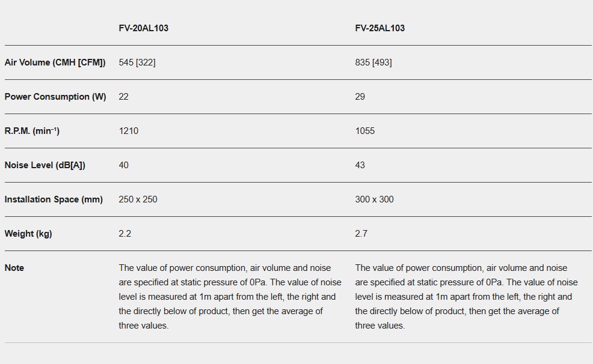593x364 pixels.
Task: Click the 43 noise level value
Action: click(360, 165)
